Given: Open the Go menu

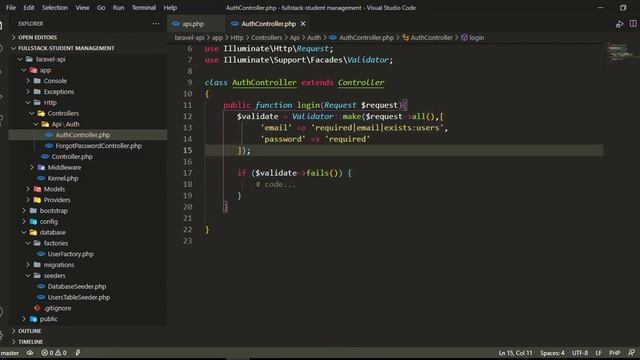Looking at the screenshot, I should (x=101, y=7).
